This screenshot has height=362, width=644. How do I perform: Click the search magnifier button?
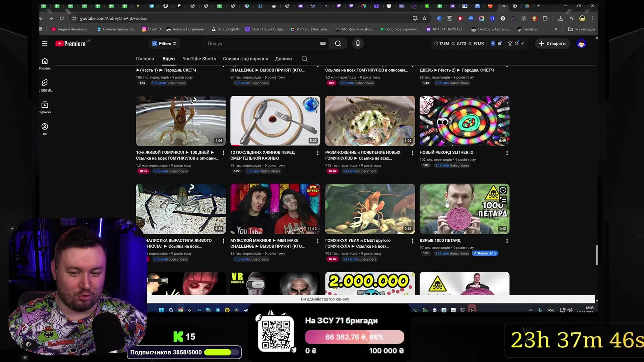[x=338, y=44]
